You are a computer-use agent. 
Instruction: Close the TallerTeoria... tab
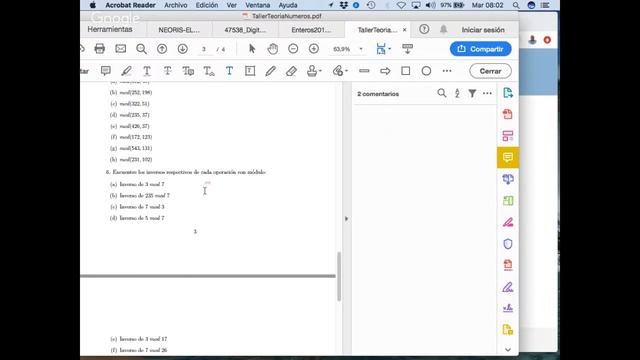pos(404,30)
